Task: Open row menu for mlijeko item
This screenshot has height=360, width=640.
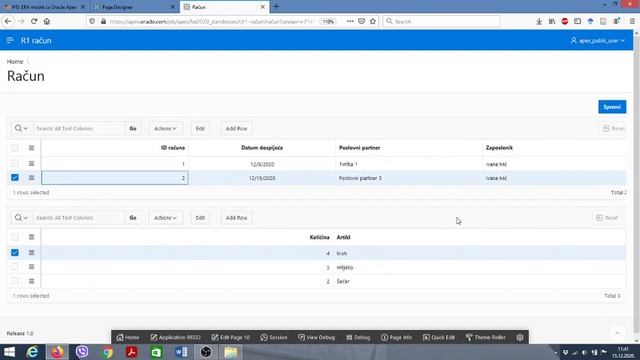Action: pos(31,267)
